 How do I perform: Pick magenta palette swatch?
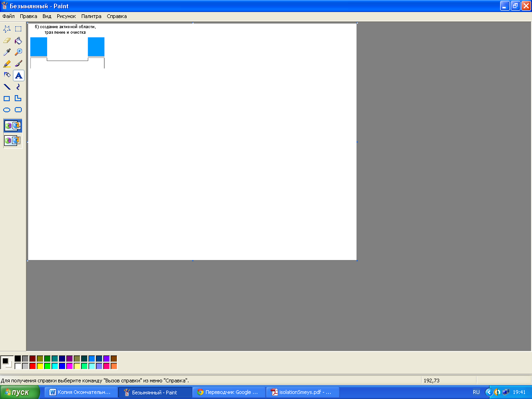coord(70,366)
